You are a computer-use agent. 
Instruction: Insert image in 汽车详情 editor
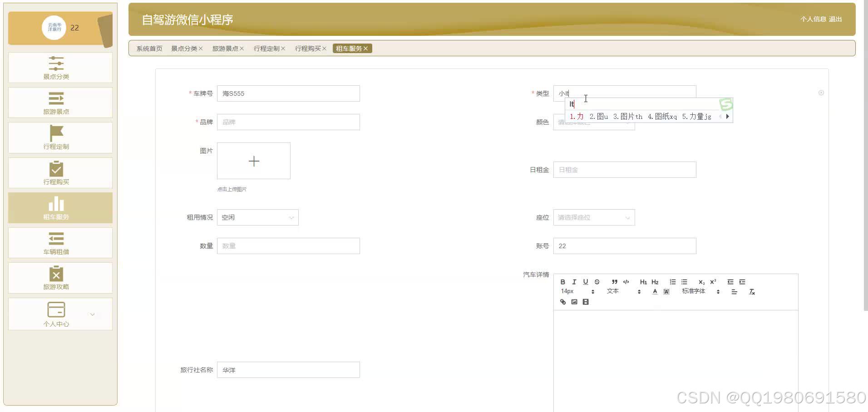tap(574, 302)
